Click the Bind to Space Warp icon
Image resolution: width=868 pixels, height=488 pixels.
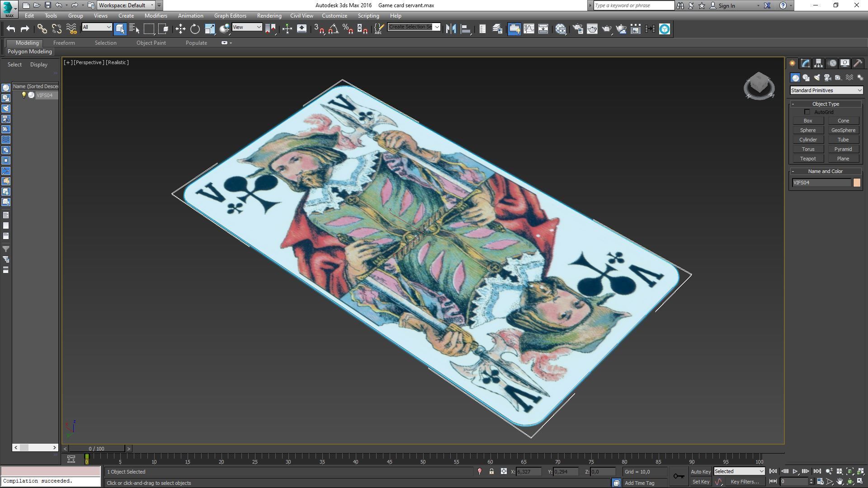71,29
